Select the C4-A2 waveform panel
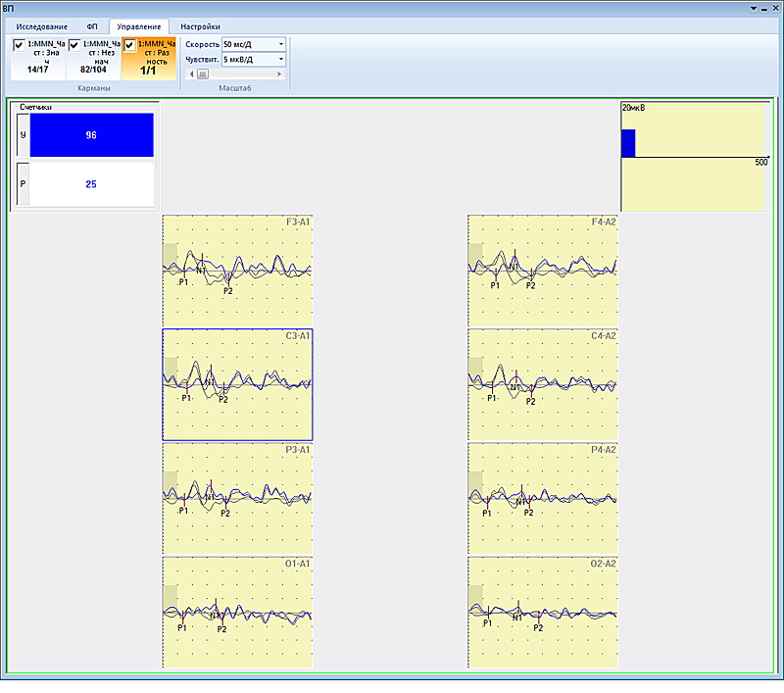This screenshot has height=693, width=784. pyautogui.click(x=543, y=384)
